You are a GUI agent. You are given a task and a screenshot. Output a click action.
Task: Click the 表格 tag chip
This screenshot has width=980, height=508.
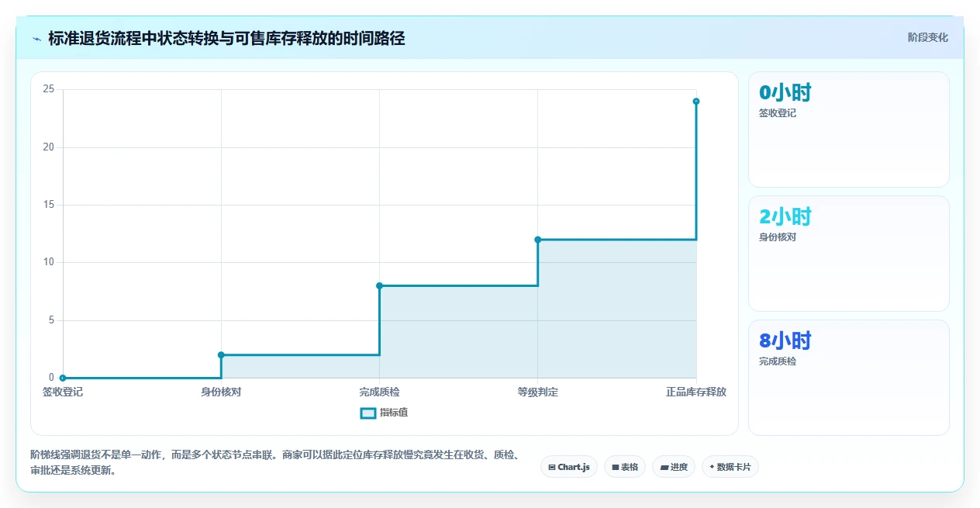click(x=625, y=467)
